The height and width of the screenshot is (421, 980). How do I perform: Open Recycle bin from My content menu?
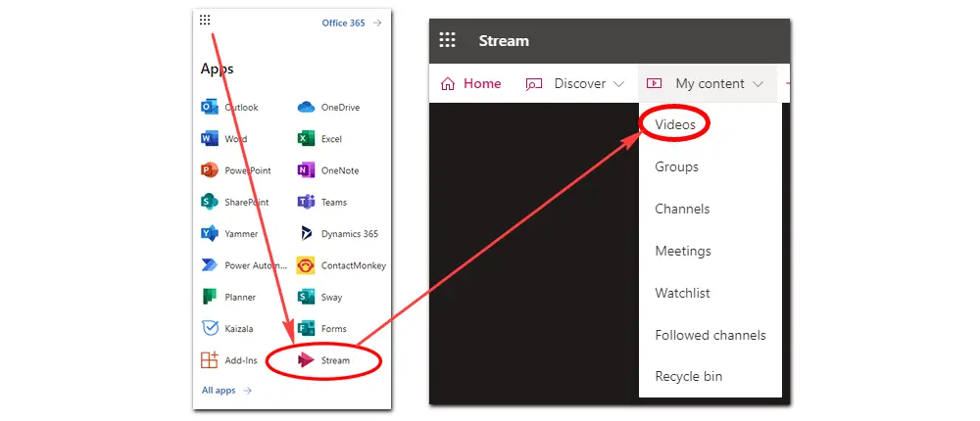[688, 377]
